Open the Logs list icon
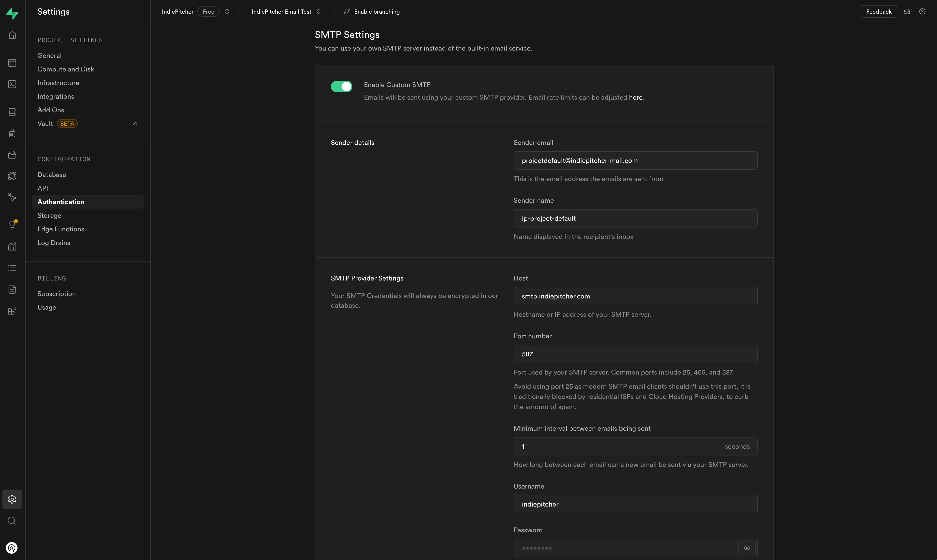 tap(12, 268)
